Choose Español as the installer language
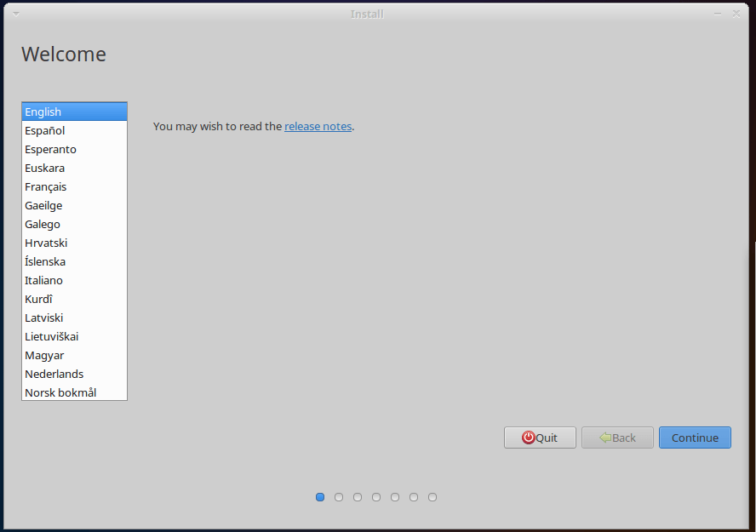This screenshot has width=756, height=532. coord(74,130)
